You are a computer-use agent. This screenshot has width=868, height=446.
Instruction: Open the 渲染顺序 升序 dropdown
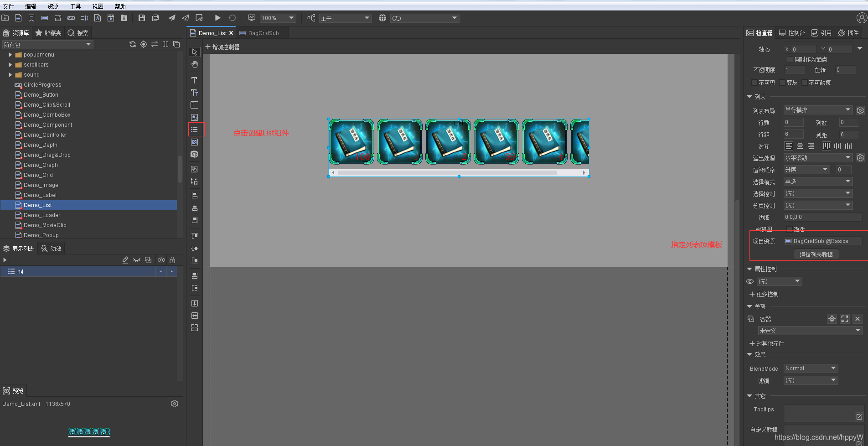tap(807, 170)
